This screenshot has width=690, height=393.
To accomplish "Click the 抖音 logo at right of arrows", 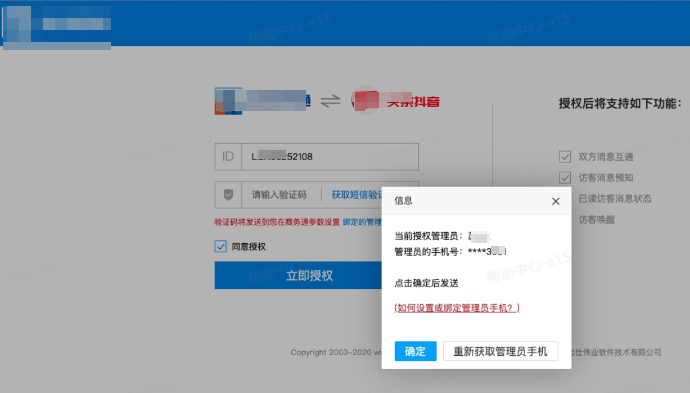I will point(396,101).
